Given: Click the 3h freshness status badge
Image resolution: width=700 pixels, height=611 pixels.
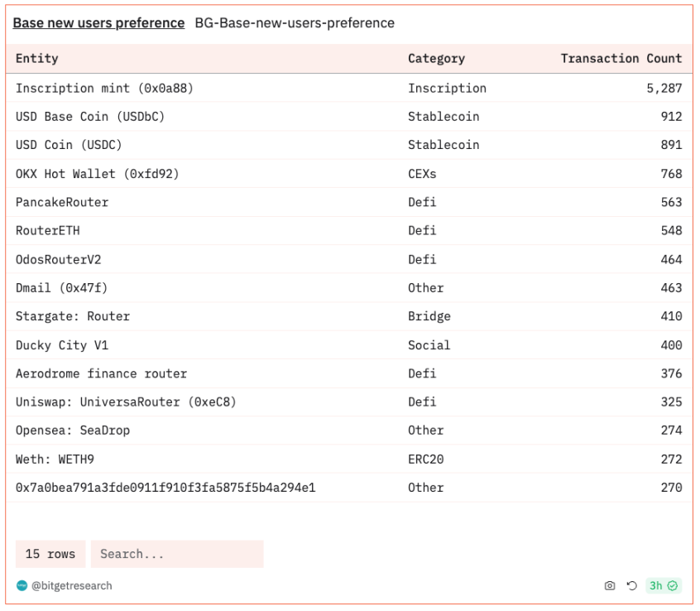Looking at the screenshot, I should (x=663, y=586).
